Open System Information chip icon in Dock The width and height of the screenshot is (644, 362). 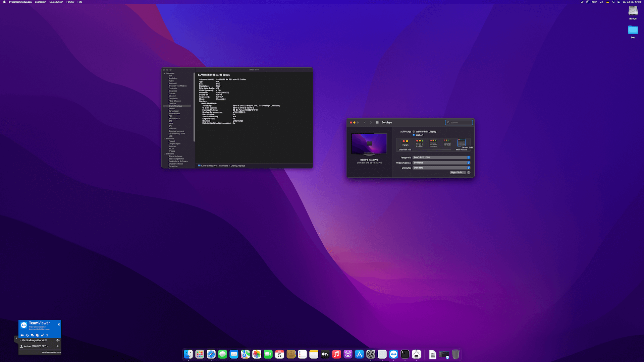point(417,354)
